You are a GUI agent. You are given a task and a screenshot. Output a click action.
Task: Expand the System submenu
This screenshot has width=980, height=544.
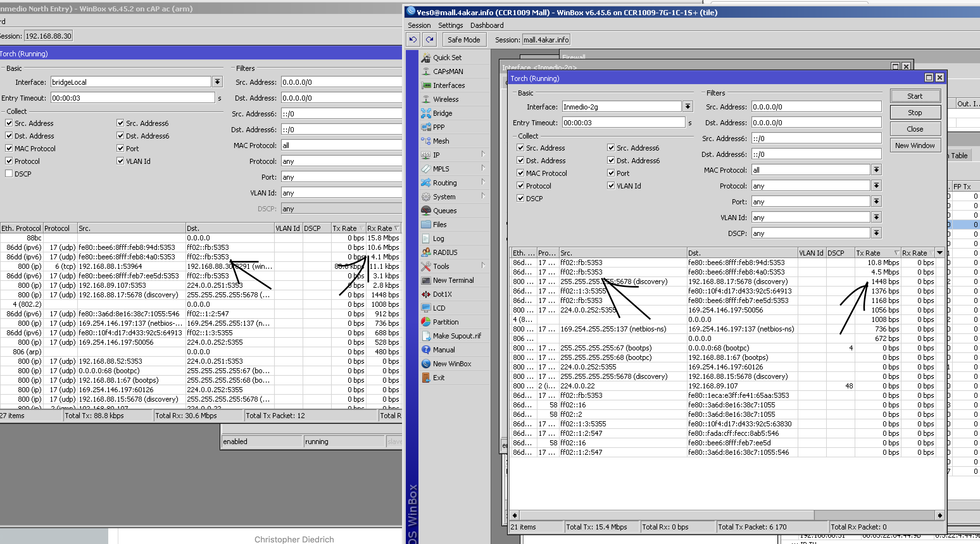point(483,196)
